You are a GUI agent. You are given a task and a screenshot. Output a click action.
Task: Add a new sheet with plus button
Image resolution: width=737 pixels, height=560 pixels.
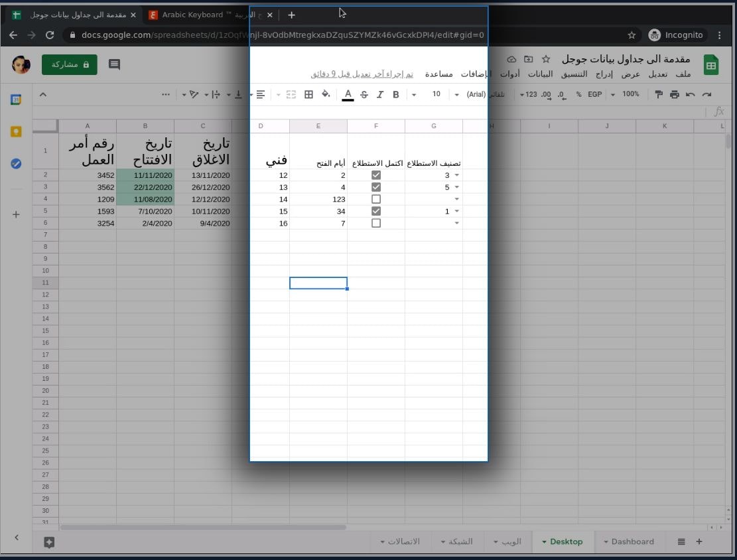coord(699,541)
